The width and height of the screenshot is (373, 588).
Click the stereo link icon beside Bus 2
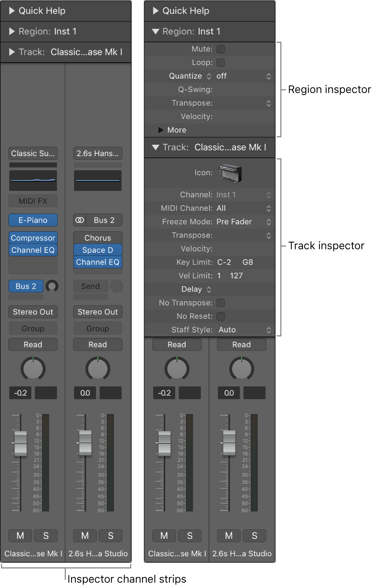79,220
